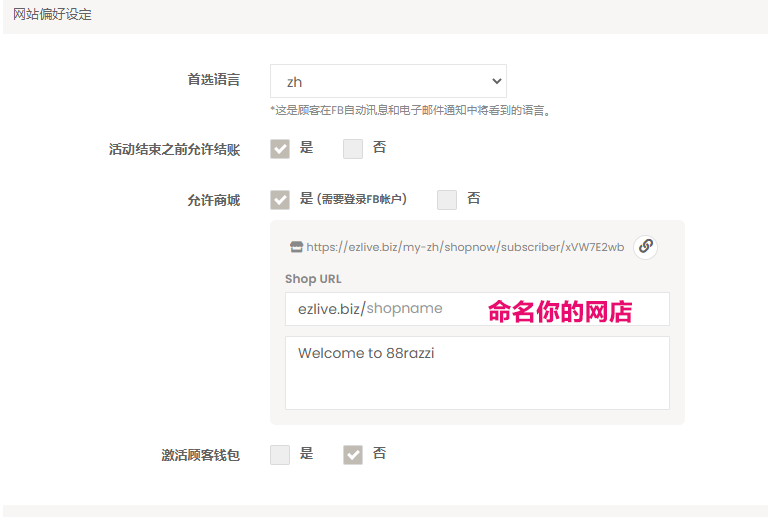Check 否 for 允许商城
Screen dimensions: 768x517
(447, 200)
